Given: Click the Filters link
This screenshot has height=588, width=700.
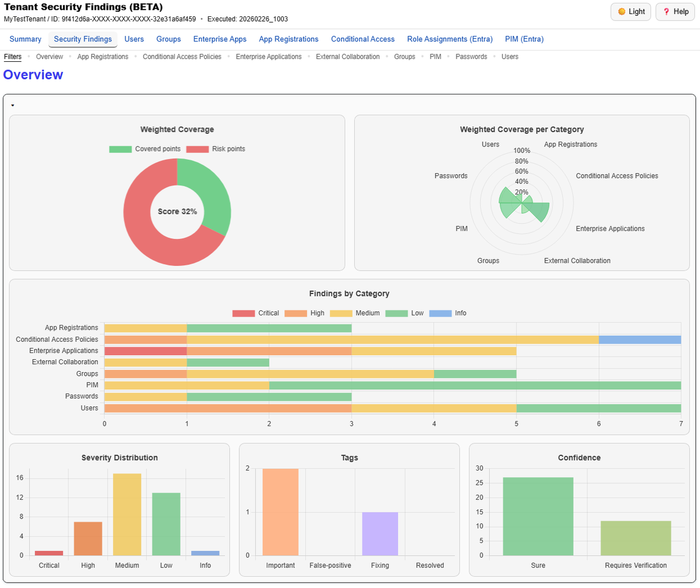Looking at the screenshot, I should click(x=12, y=57).
